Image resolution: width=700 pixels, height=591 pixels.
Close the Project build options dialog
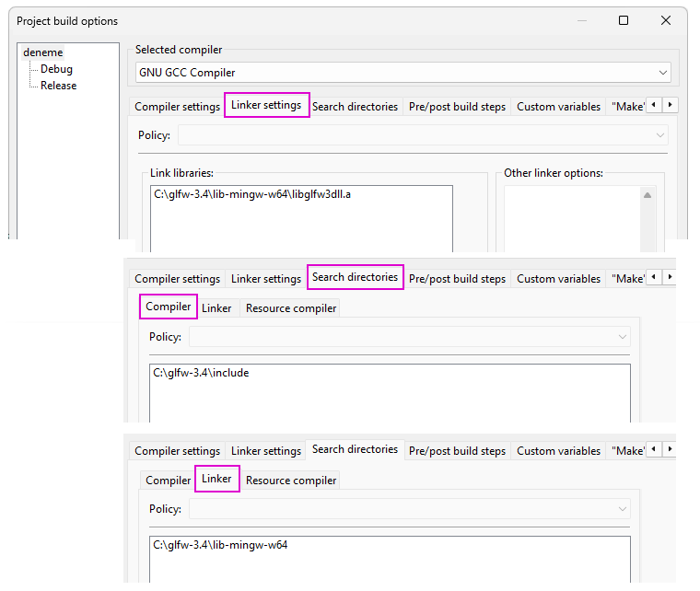click(666, 20)
